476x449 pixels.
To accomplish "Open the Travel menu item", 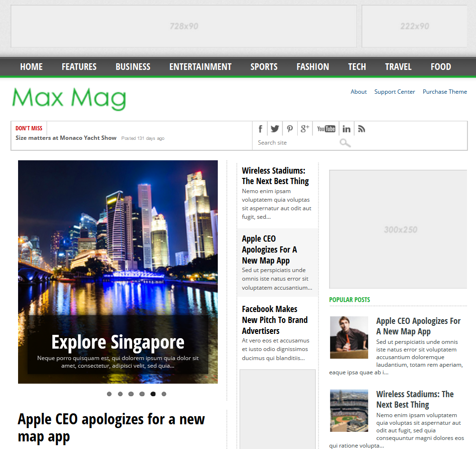I will (x=398, y=67).
